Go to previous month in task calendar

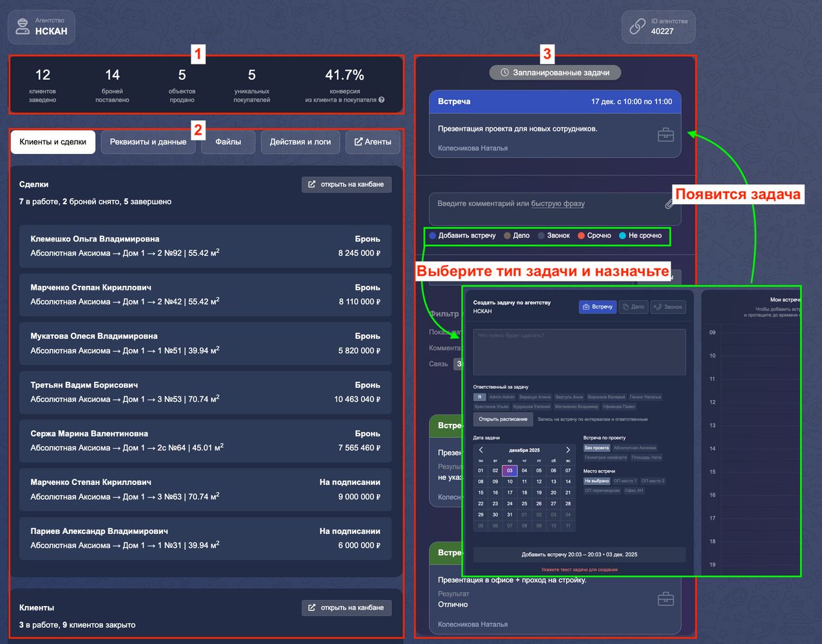click(481, 450)
